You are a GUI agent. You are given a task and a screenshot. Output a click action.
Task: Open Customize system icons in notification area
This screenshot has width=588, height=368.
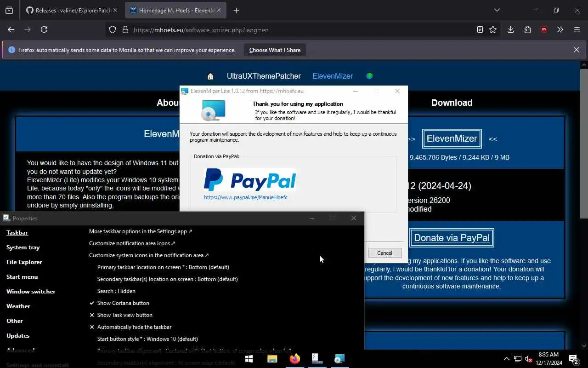149,255
